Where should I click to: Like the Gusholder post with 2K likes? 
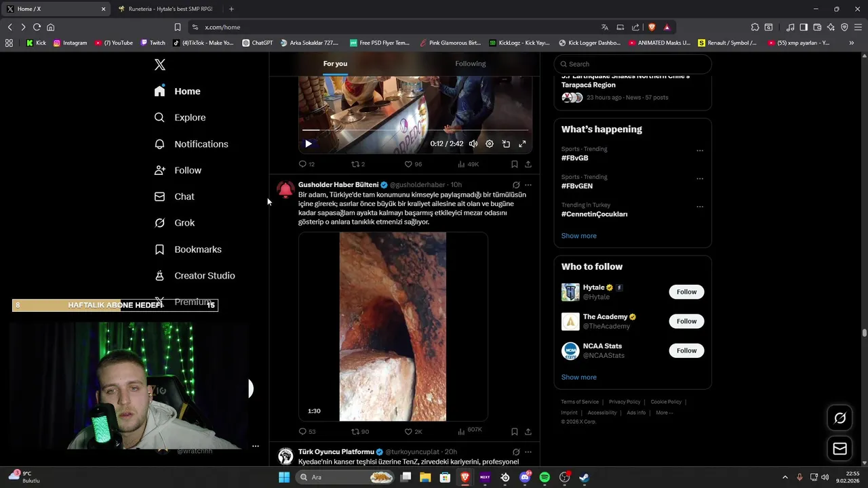point(413,431)
